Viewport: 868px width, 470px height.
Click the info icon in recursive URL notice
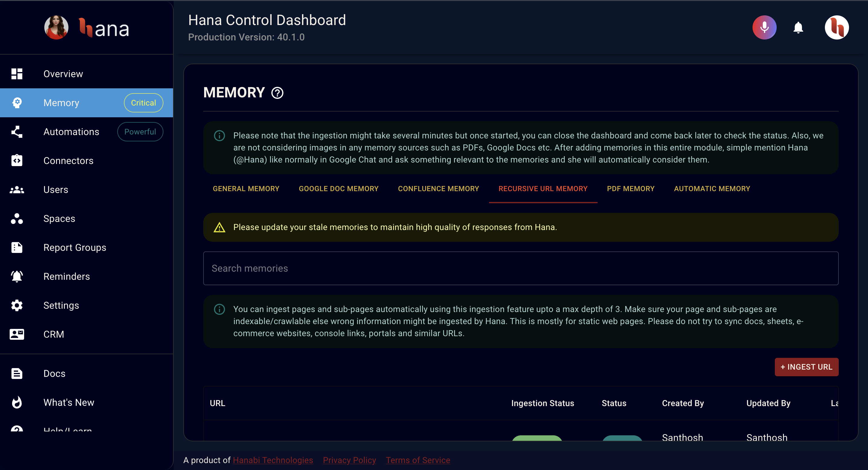coord(219,309)
